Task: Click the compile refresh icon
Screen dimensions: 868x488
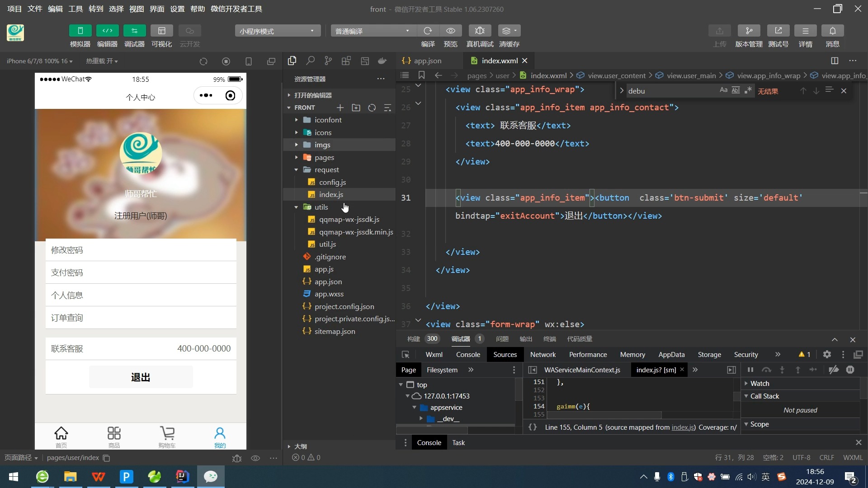Action: pyautogui.click(x=428, y=31)
